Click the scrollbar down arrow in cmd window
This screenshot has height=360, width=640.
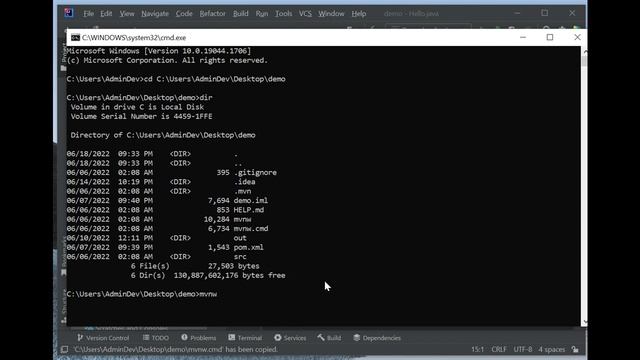tap(584, 322)
